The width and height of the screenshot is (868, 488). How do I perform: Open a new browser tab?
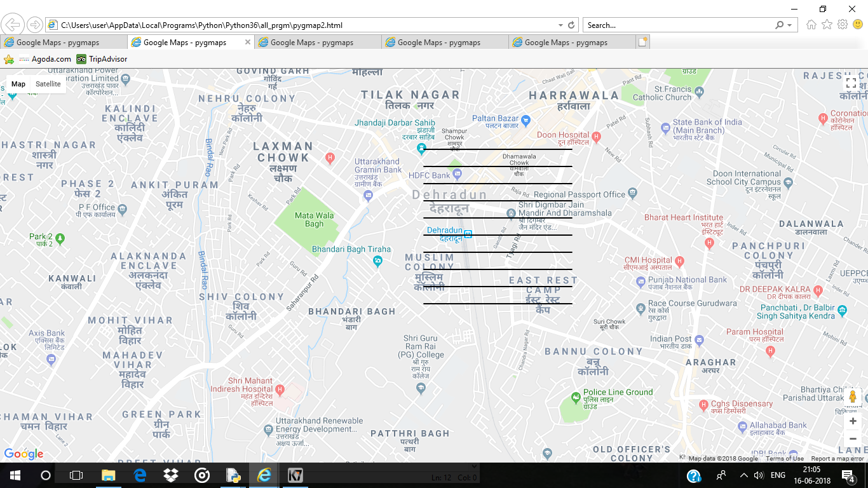coord(643,42)
